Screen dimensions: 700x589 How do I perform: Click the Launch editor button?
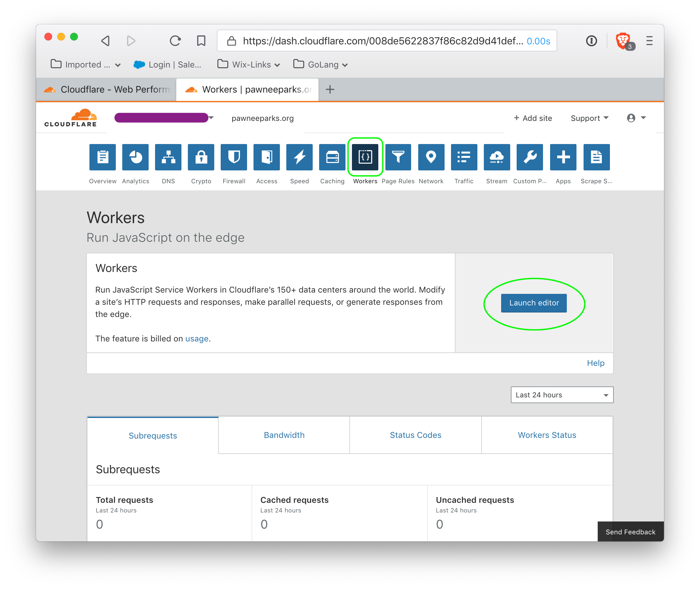(x=534, y=303)
